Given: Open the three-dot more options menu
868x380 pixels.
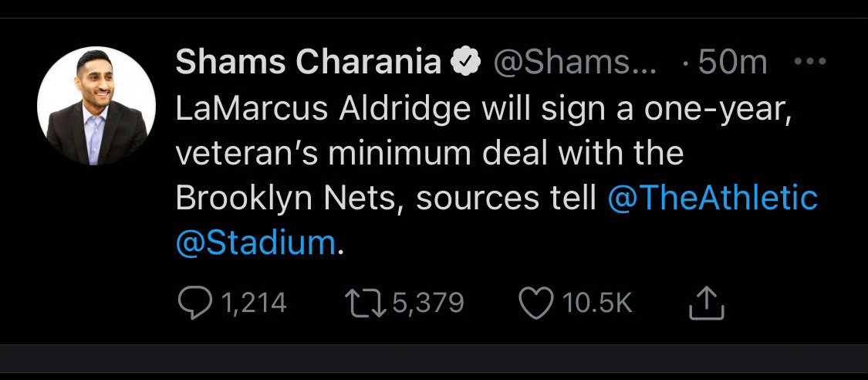Looking at the screenshot, I should point(809,63).
